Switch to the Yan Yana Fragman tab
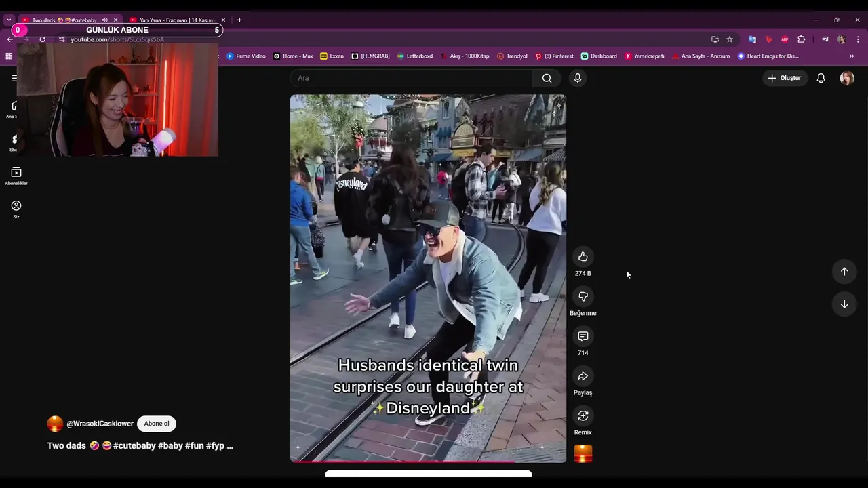 click(x=176, y=20)
